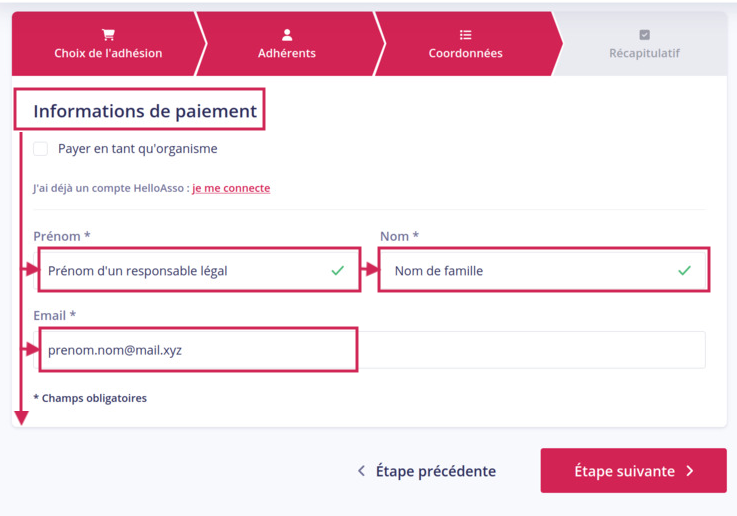Open the Adhérents step tab
Viewport: 737px width, 516px height.
point(287,53)
